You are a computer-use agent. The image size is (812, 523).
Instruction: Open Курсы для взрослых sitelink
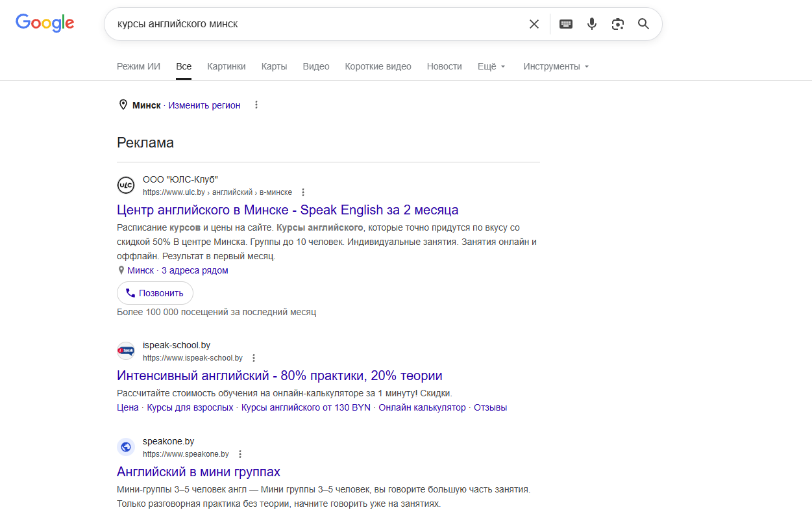(190, 407)
